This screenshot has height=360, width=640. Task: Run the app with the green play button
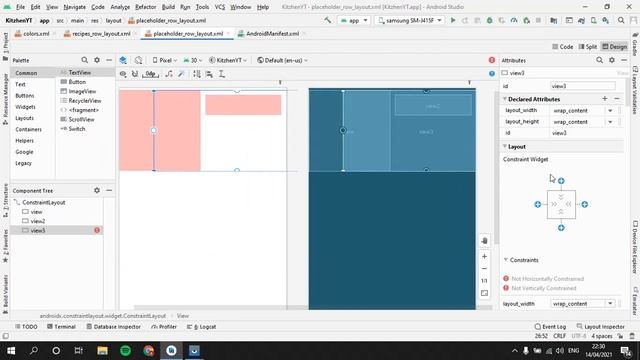453,20
